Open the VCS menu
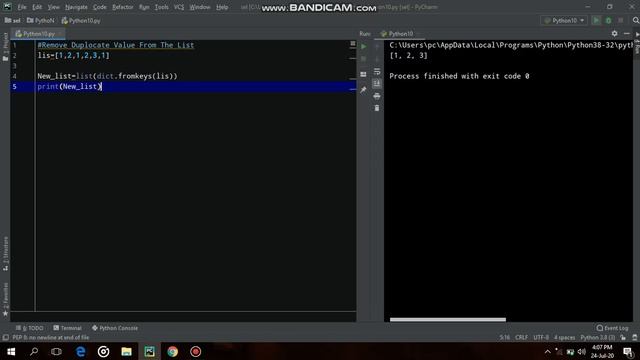The width and height of the screenshot is (640, 360). tap(179, 7)
